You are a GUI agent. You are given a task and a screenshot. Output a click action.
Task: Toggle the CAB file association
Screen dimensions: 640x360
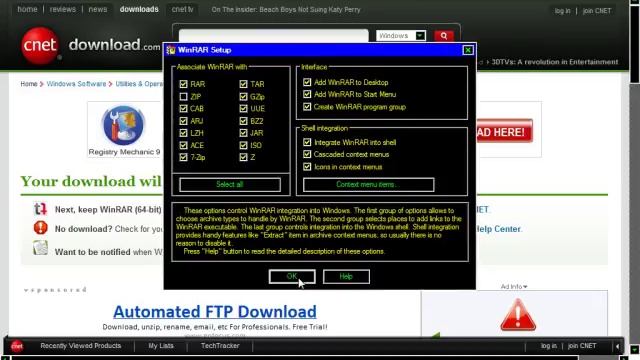(x=183, y=109)
